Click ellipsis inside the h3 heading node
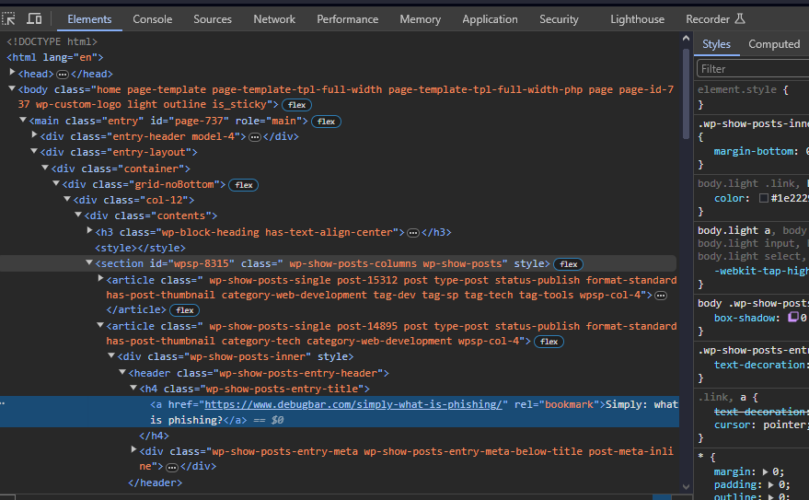This screenshot has width=809, height=500. tap(413, 233)
